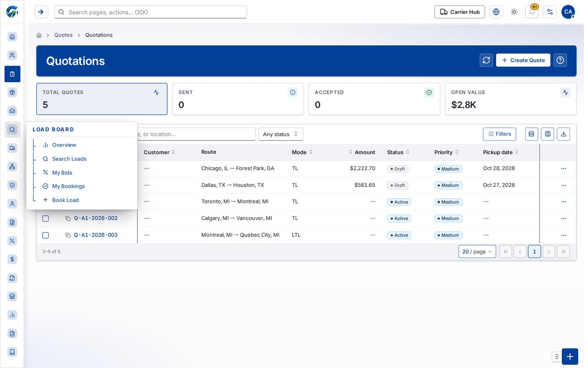Click the search pages input field
The height and width of the screenshot is (368, 588).
pyautogui.click(x=151, y=12)
